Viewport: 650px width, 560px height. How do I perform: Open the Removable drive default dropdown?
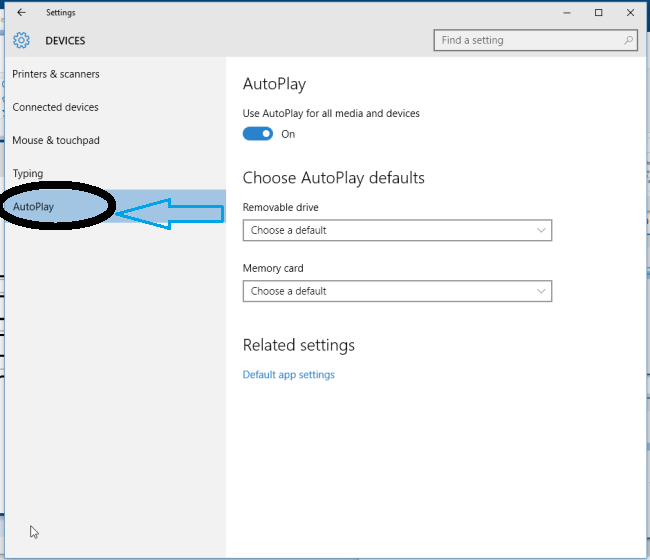(397, 230)
